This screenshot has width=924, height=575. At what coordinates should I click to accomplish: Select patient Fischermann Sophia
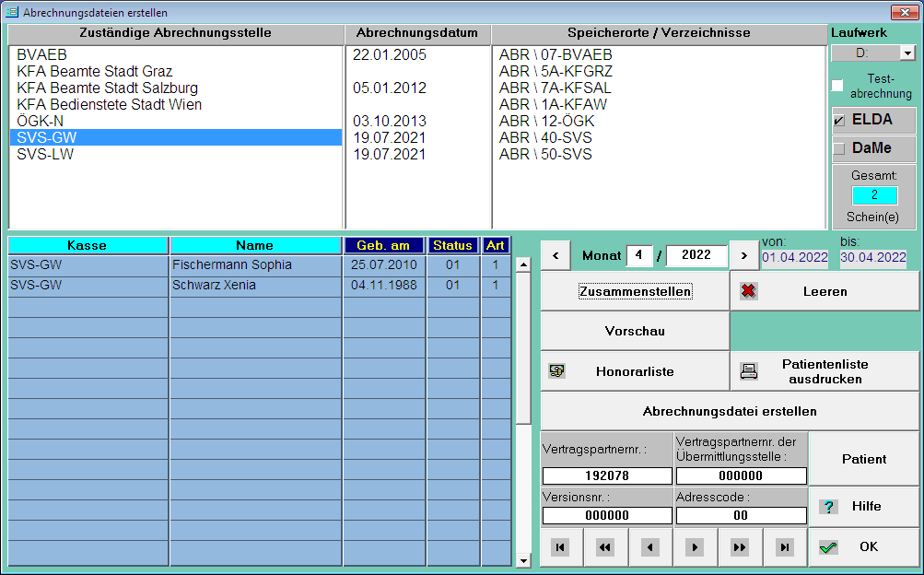[256, 265]
